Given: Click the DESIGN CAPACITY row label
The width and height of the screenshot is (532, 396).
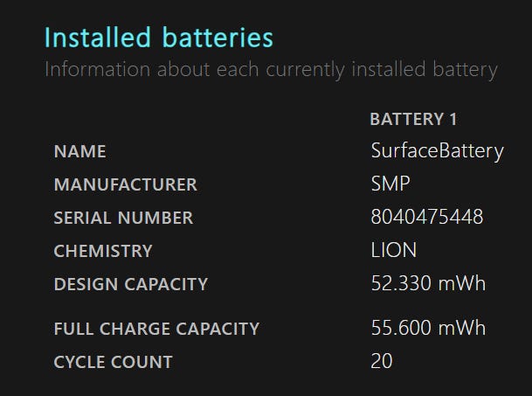Looking at the screenshot, I should pyautogui.click(x=131, y=284).
